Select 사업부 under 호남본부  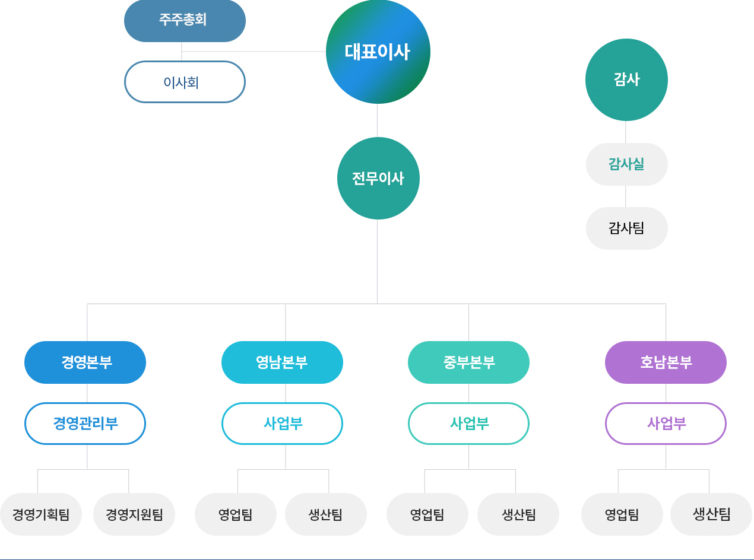pyautogui.click(x=666, y=424)
